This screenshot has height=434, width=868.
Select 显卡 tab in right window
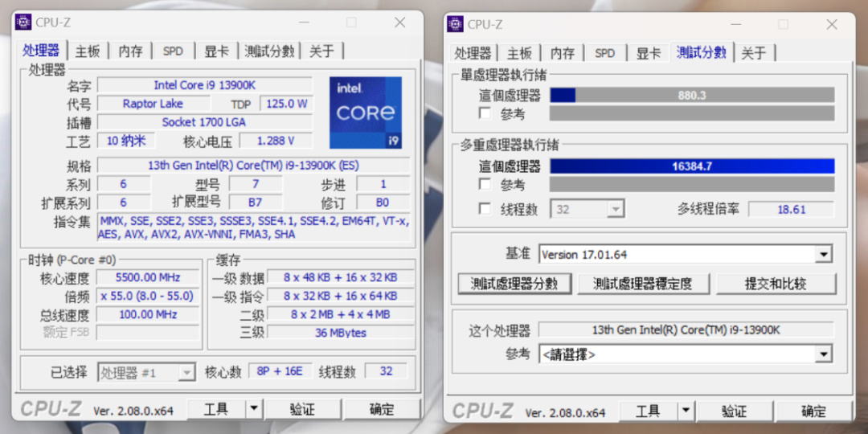(x=649, y=54)
